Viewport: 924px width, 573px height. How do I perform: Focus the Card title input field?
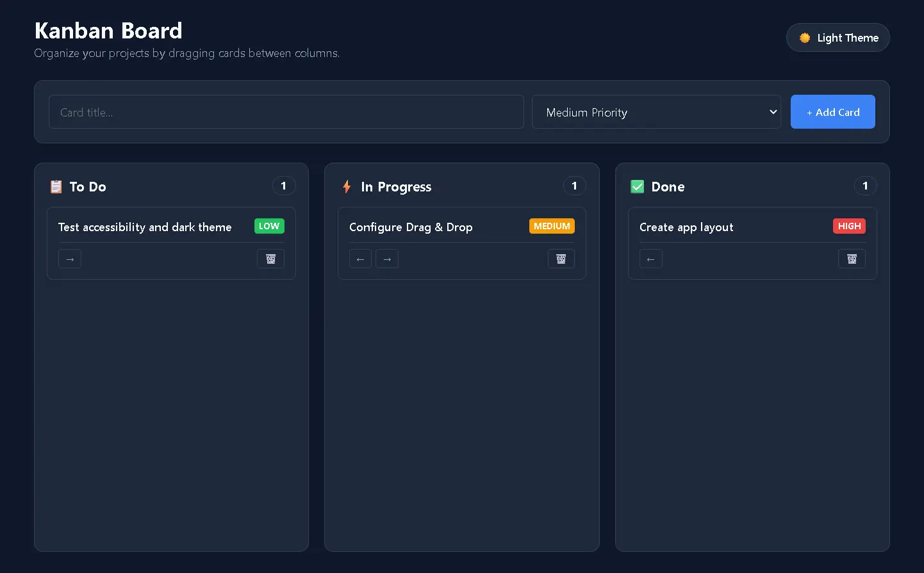point(286,112)
